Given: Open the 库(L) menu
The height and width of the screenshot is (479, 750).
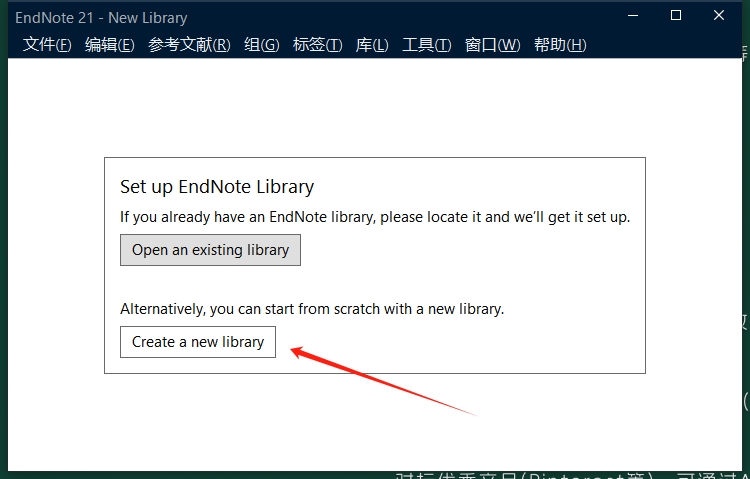Looking at the screenshot, I should [372, 45].
